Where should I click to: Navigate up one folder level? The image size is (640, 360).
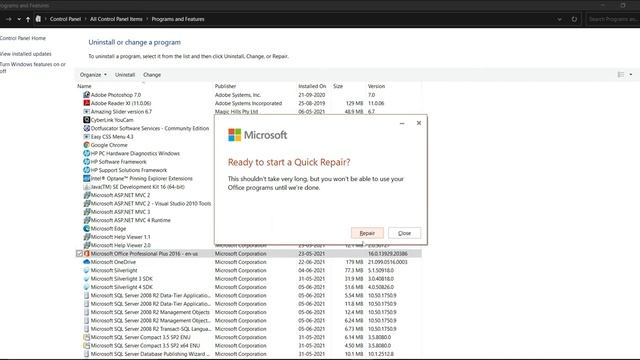(x=28, y=19)
